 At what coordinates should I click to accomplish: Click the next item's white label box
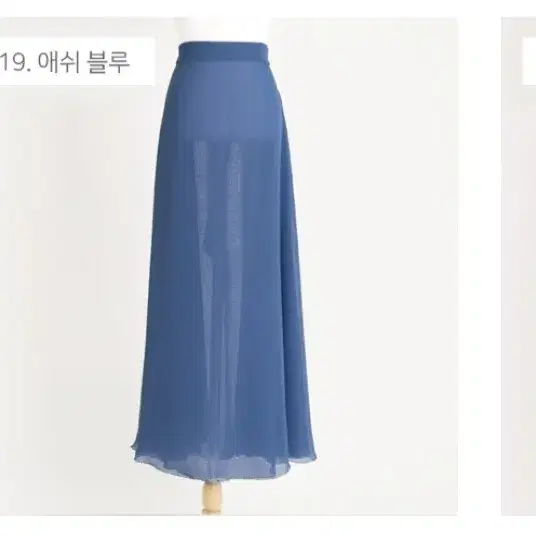click(529, 62)
